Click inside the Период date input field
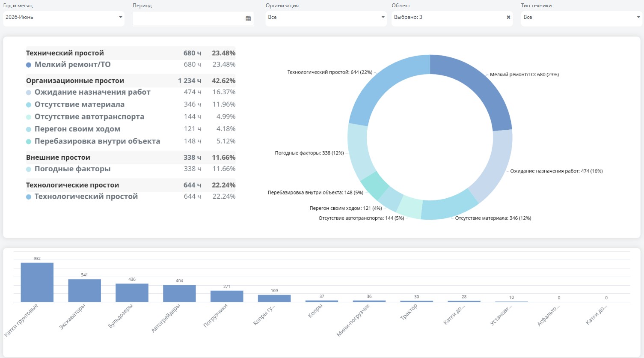 tap(188, 18)
